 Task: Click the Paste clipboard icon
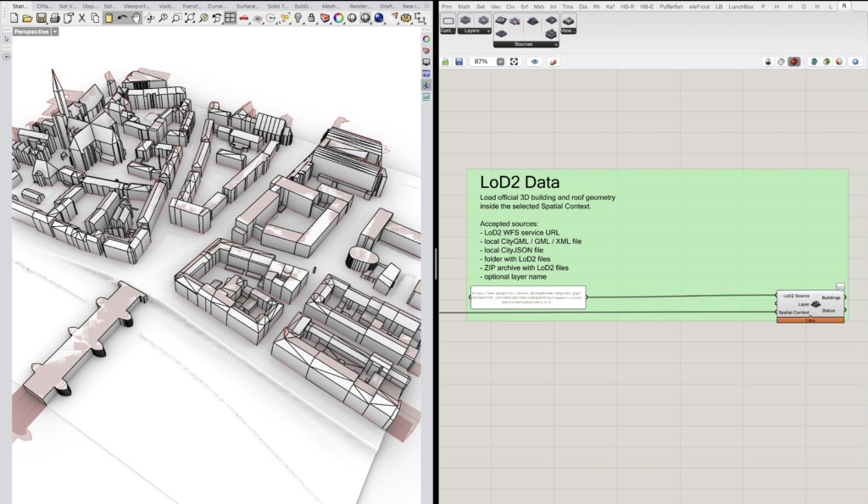(108, 19)
